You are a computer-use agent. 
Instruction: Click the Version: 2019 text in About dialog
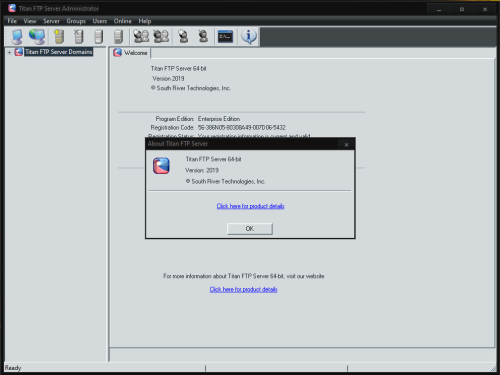pyautogui.click(x=202, y=170)
